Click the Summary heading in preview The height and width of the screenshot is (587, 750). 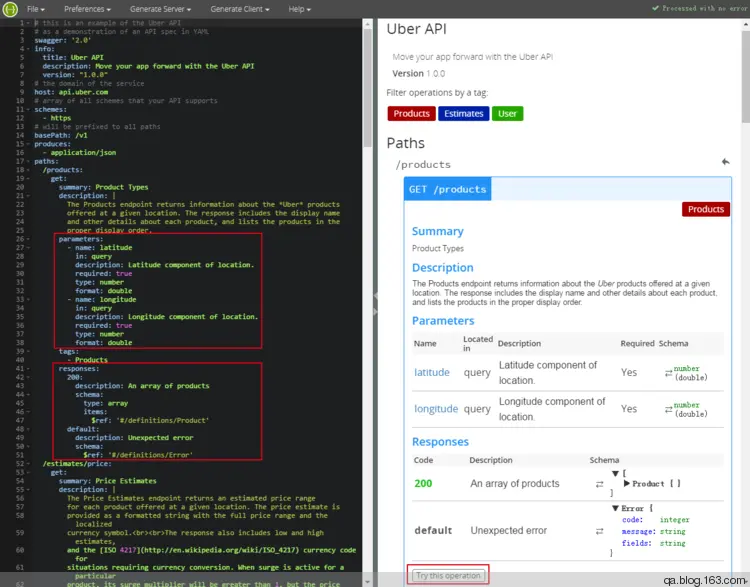click(x=438, y=231)
